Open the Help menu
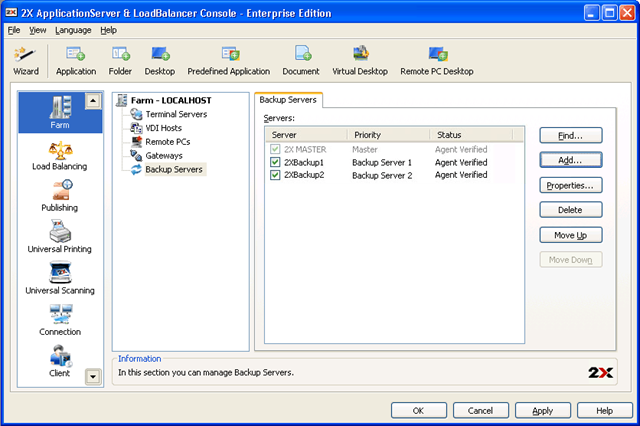Image resolution: width=640 pixels, height=426 pixels. pyautogui.click(x=109, y=30)
